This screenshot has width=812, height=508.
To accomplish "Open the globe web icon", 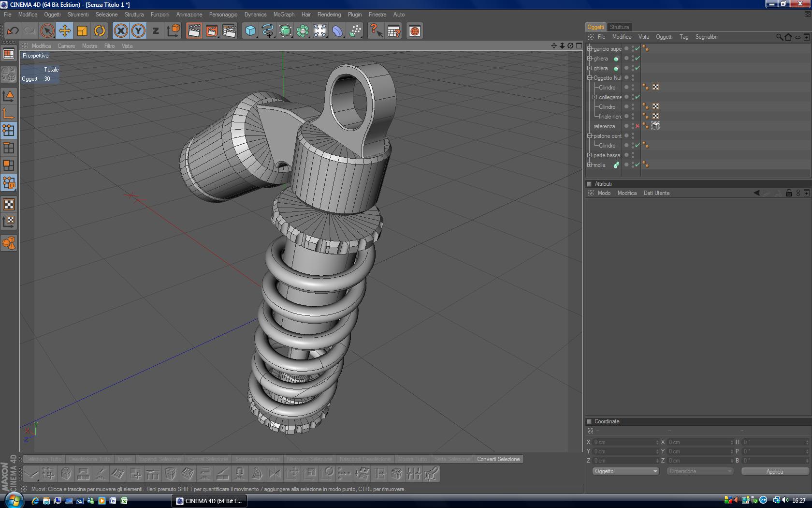I will click(x=414, y=31).
